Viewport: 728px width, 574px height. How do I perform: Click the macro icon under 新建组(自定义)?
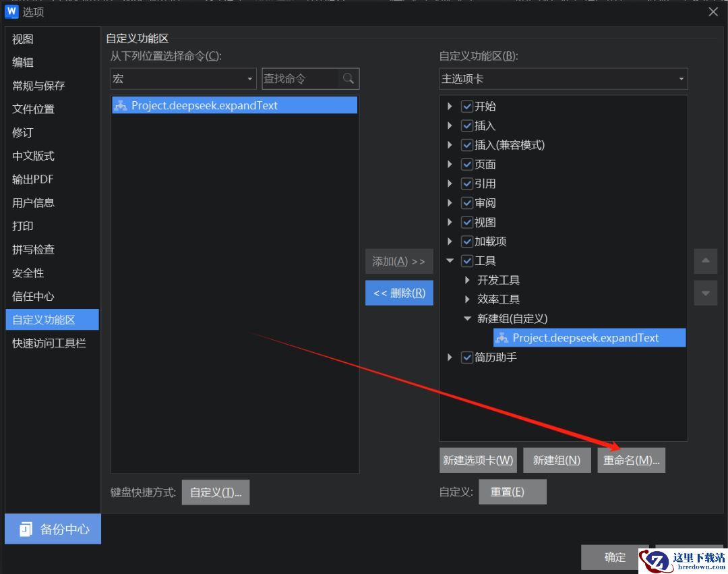point(502,338)
